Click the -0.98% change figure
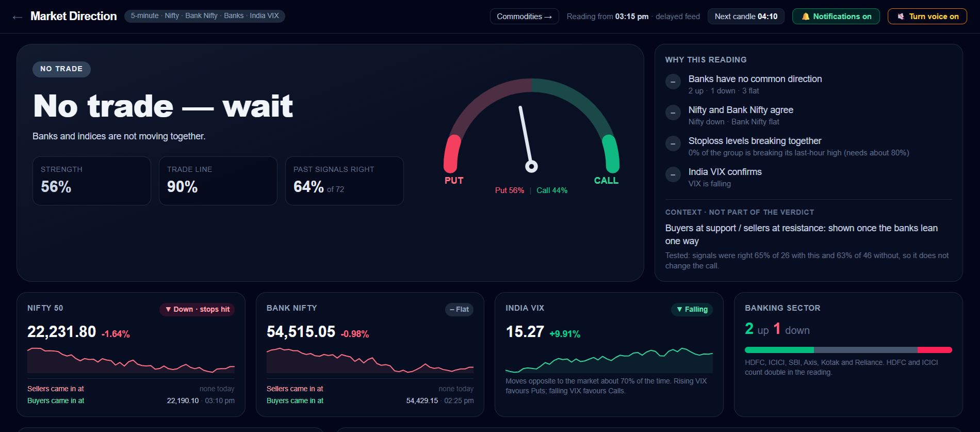Image resolution: width=980 pixels, height=432 pixels. pyautogui.click(x=355, y=334)
